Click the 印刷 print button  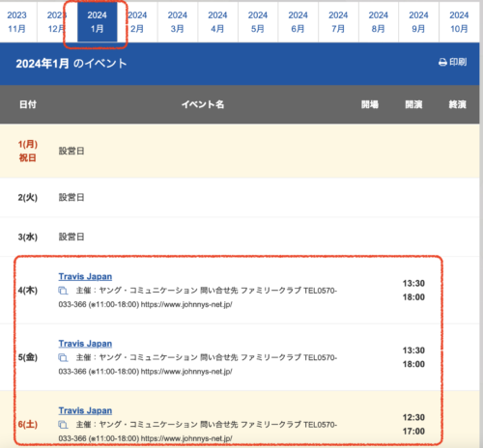(452, 62)
